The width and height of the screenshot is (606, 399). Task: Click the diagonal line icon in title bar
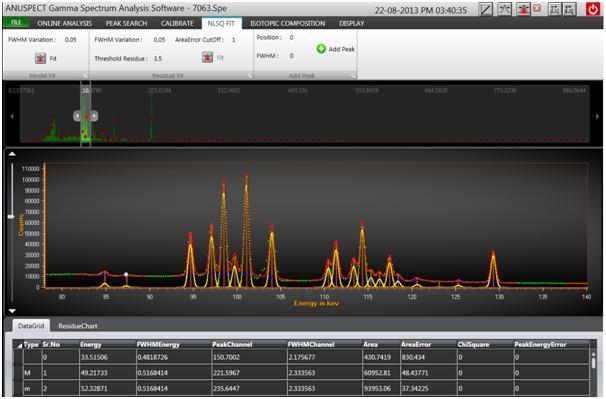coord(486,9)
